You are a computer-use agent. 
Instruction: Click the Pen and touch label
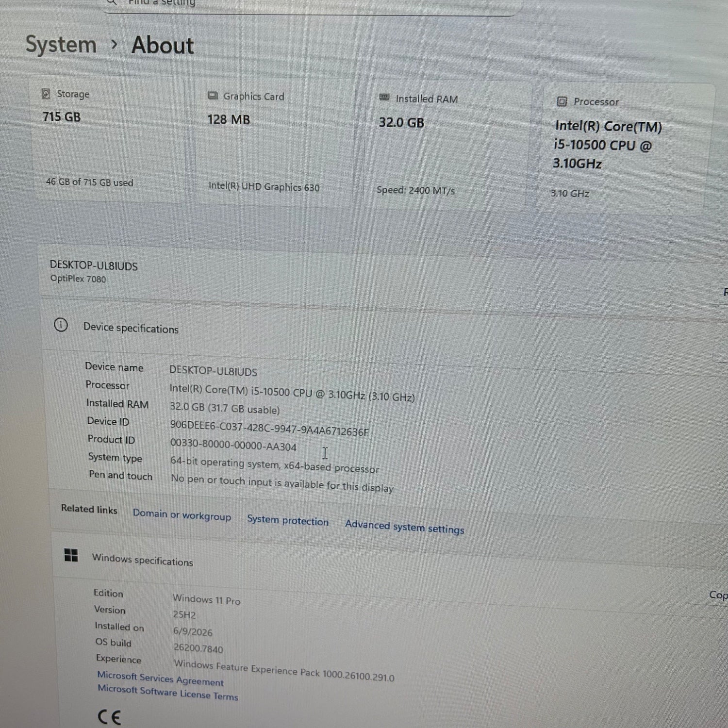click(120, 475)
